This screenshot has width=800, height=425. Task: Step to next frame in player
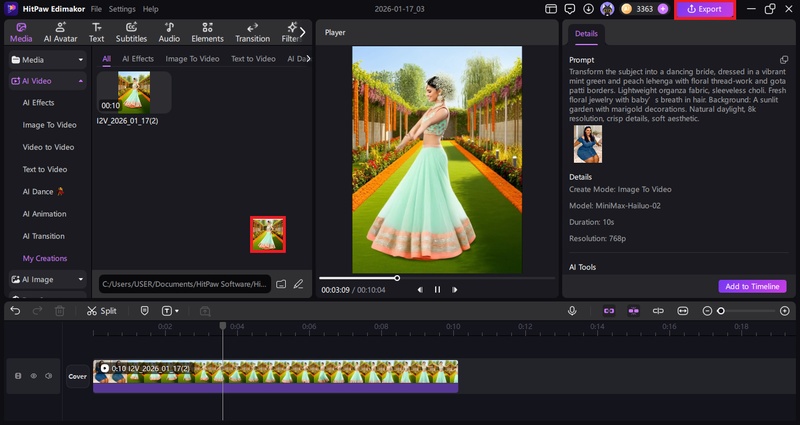pyautogui.click(x=454, y=290)
